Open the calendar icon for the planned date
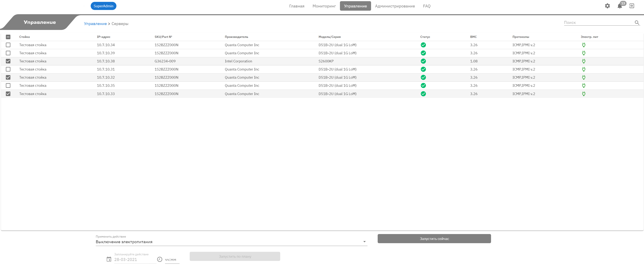The width and height of the screenshot is (644, 266). tap(109, 259)
